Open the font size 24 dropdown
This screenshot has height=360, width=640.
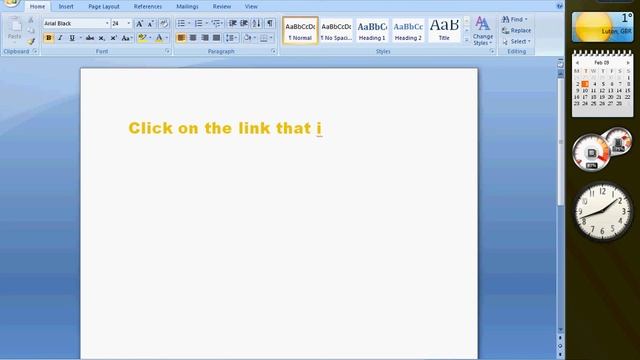point(129,24)
